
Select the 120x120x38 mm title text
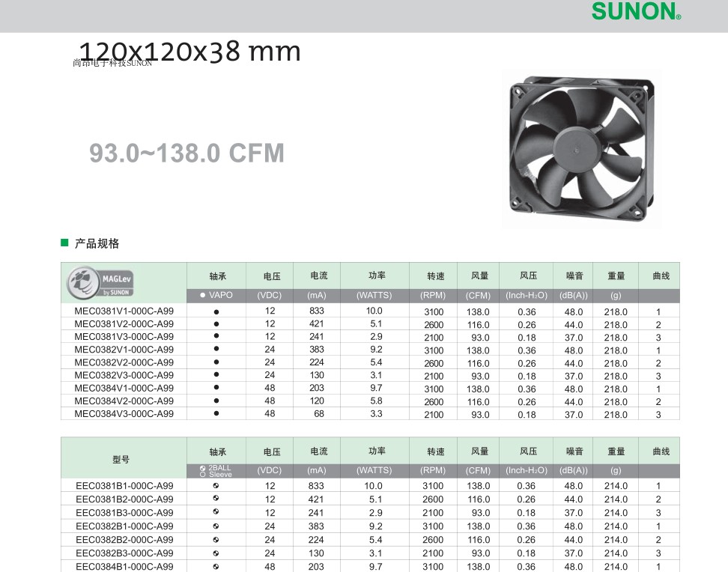pyautogui.click(x=189, y=51)
